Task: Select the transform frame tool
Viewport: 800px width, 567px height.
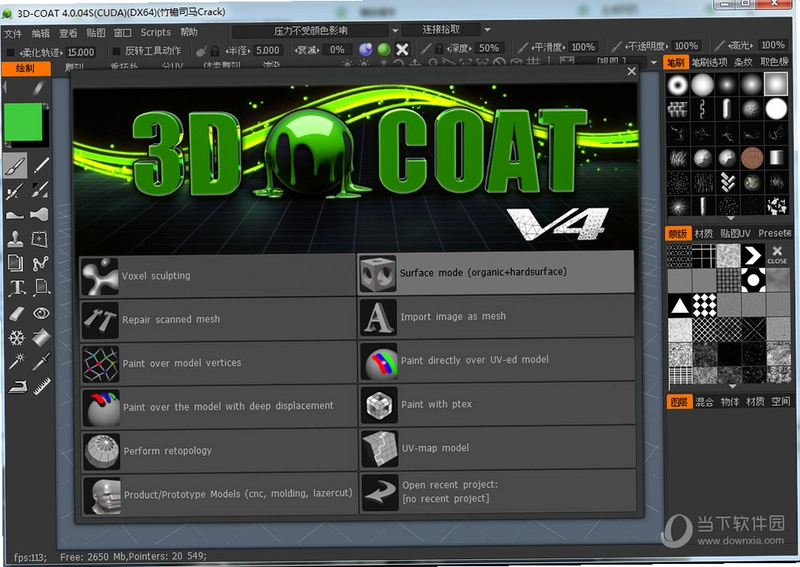Action: pos(40,239)
